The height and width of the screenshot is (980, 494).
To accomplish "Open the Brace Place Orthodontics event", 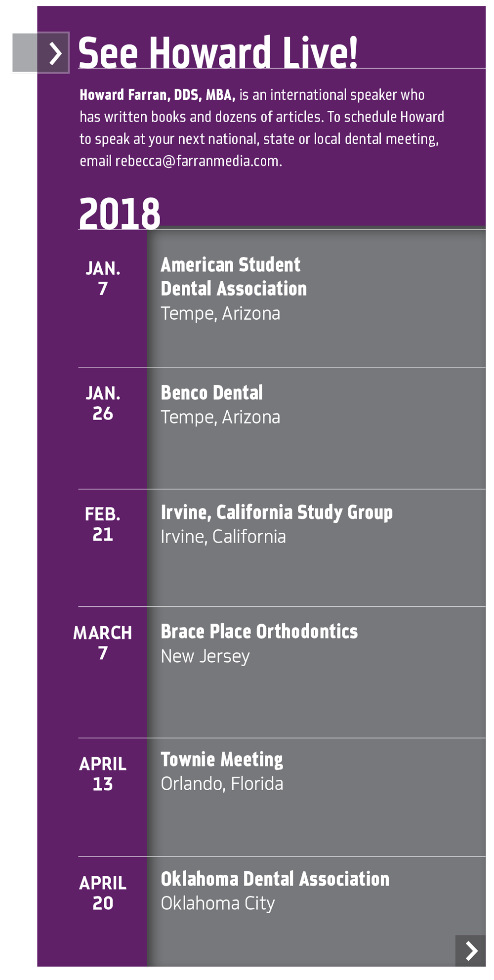I will [259, 632].
